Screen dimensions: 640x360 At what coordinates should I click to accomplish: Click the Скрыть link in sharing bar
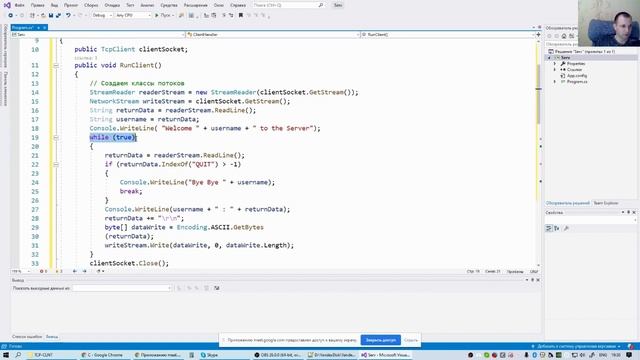pyautogui.click(x=411, y=340)
